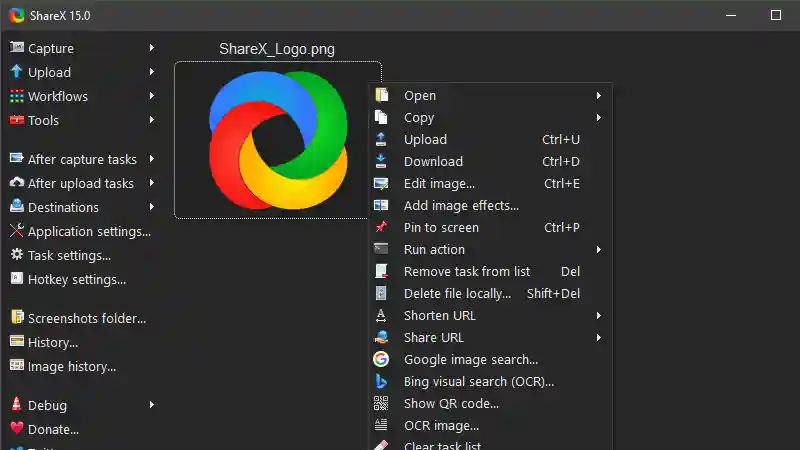Expand the After upload tasks arrow
800x450 pixels.
click(152, 183)
